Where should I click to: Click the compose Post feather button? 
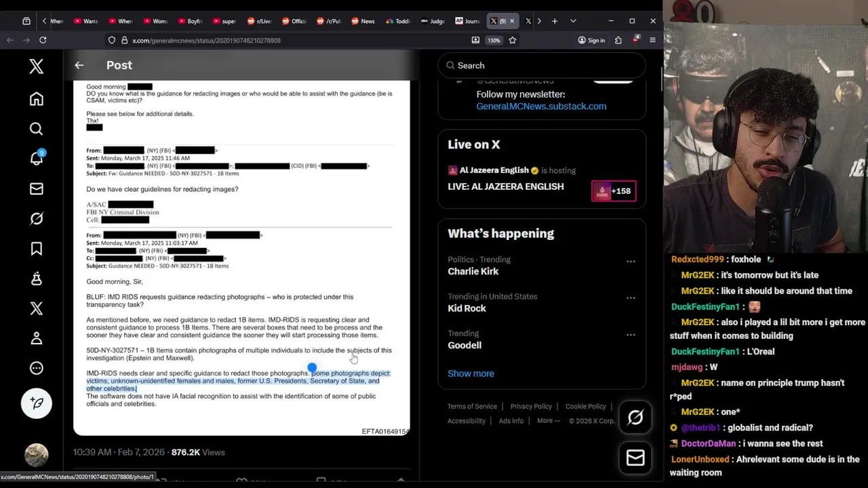click(37, 403)
